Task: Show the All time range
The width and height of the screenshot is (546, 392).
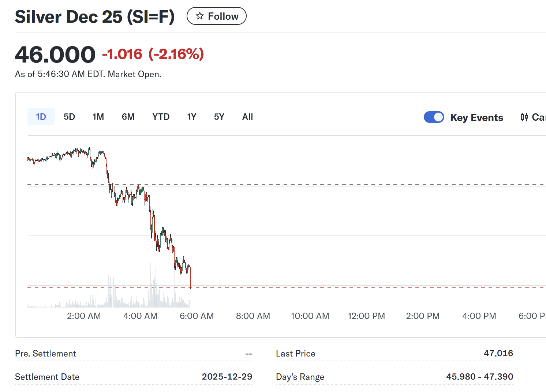Action: point(247,117)
